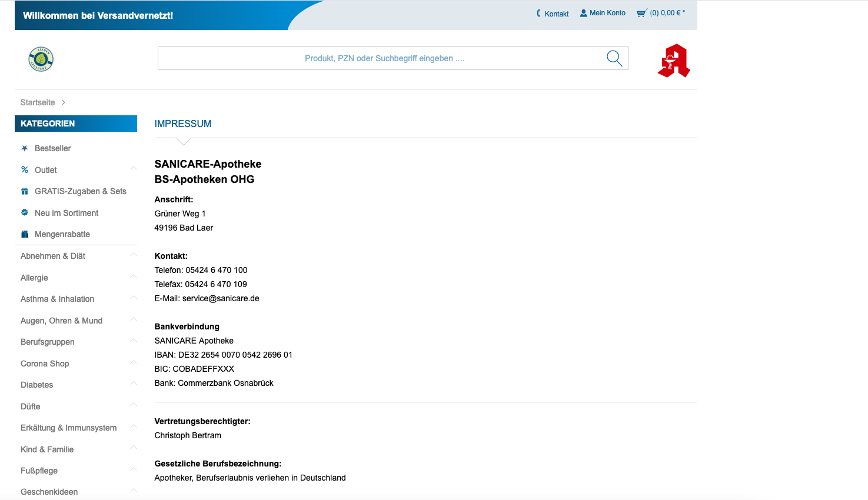Open the Erkältung & Immunsystem category
Screen dimensions: 868x500
68,428
